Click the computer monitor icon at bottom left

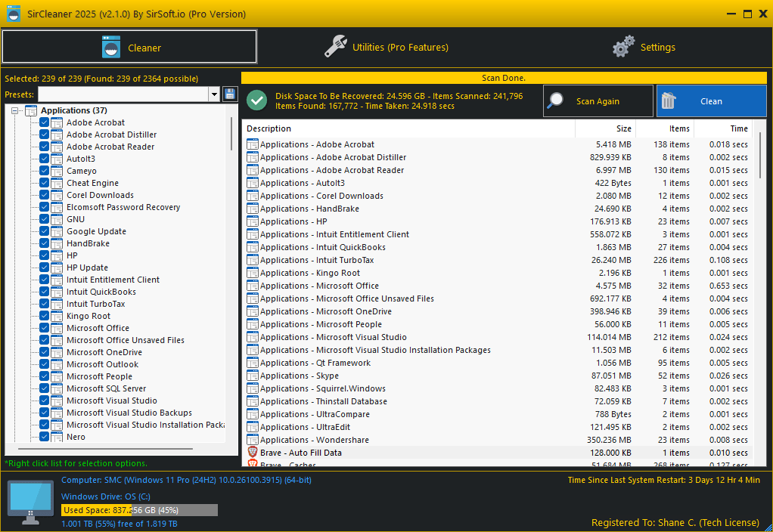30,503
